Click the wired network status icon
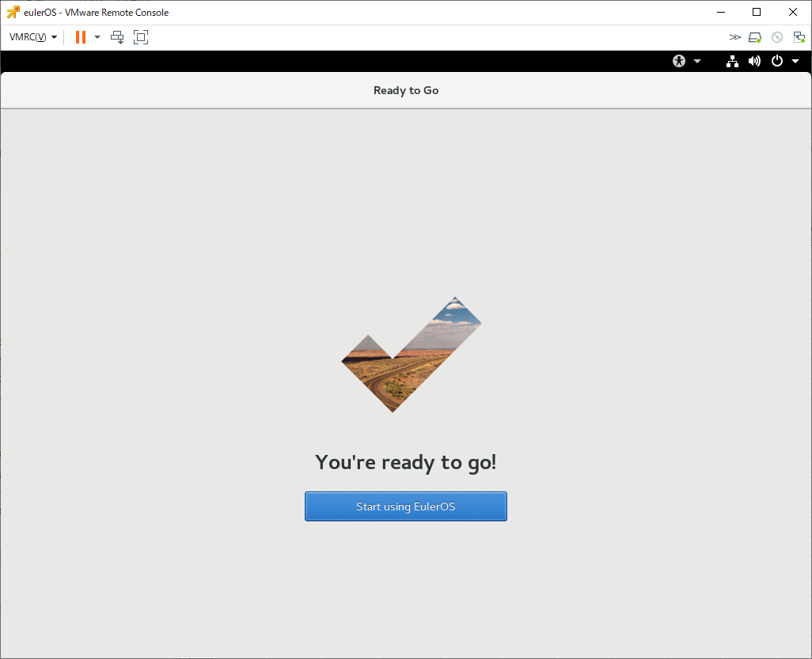812x659 pixels. coord(732,61)
